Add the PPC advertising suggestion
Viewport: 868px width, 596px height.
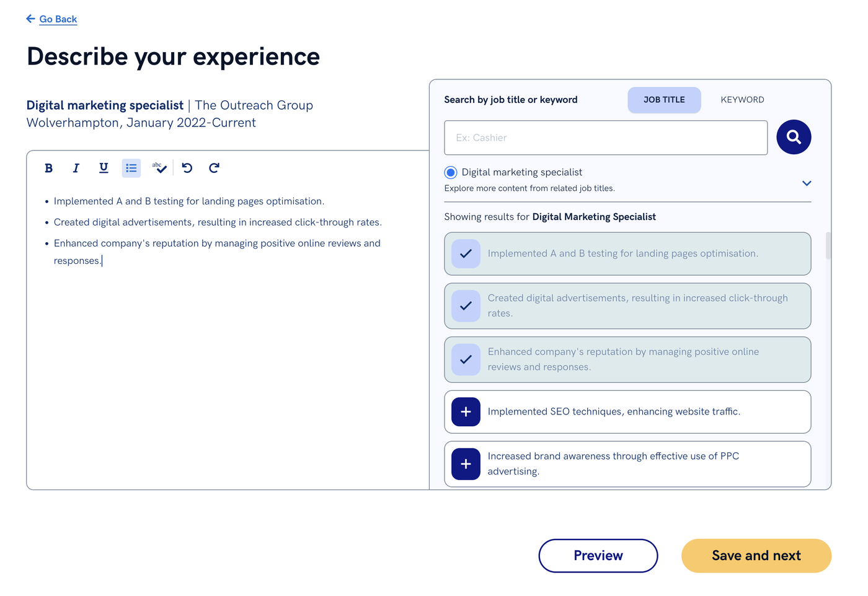coord(466,464)
